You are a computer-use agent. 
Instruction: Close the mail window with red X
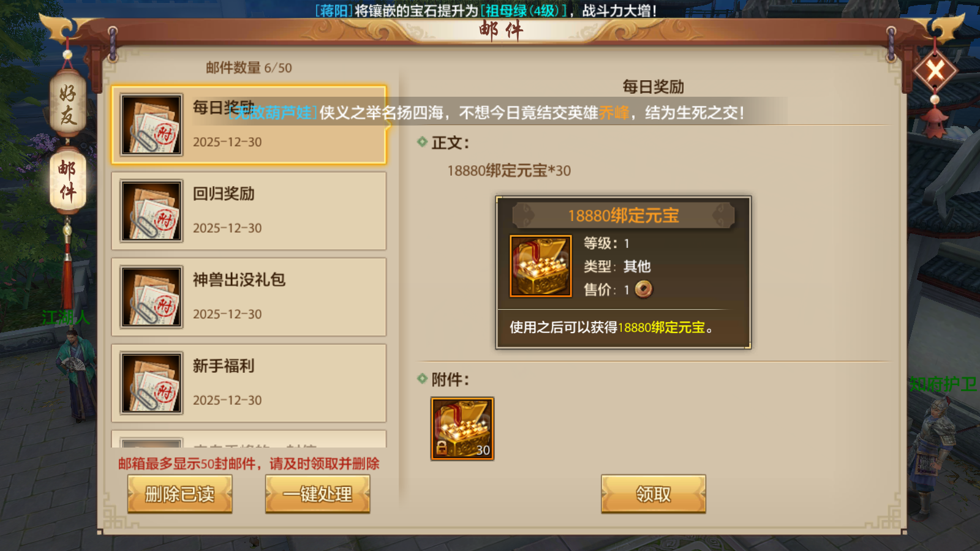[x=935, y=71]
